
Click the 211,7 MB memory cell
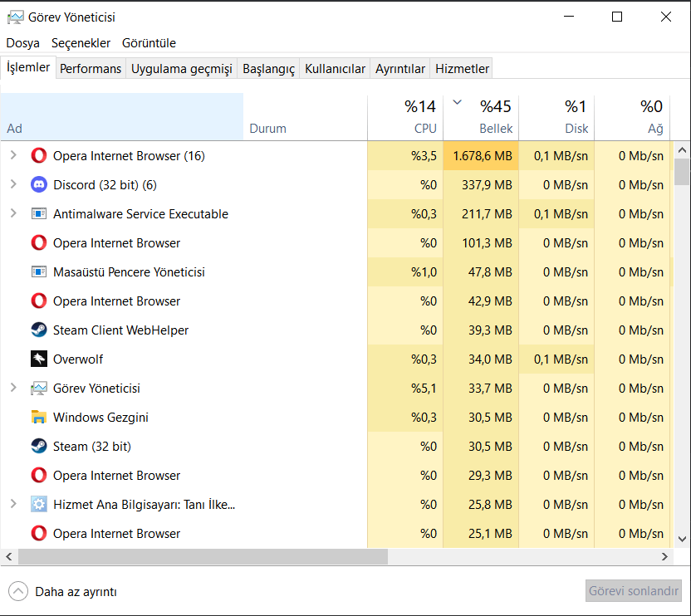click(x=481, y=213)
